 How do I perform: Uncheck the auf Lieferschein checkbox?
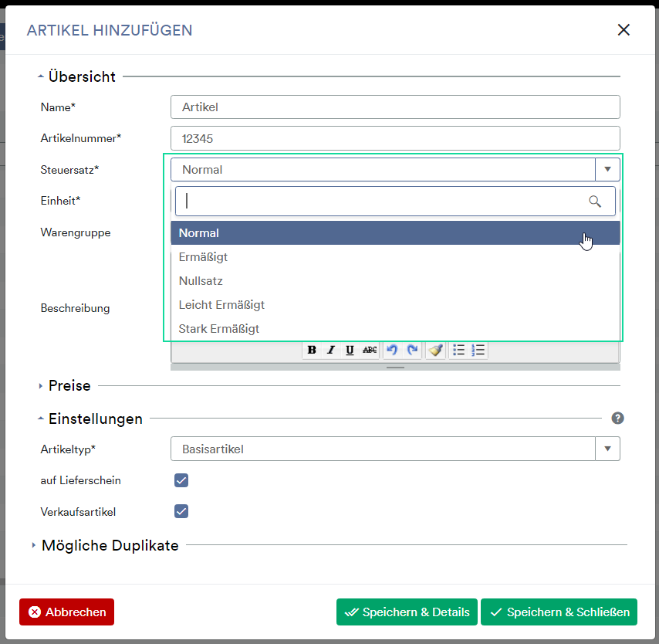(181, 480)
